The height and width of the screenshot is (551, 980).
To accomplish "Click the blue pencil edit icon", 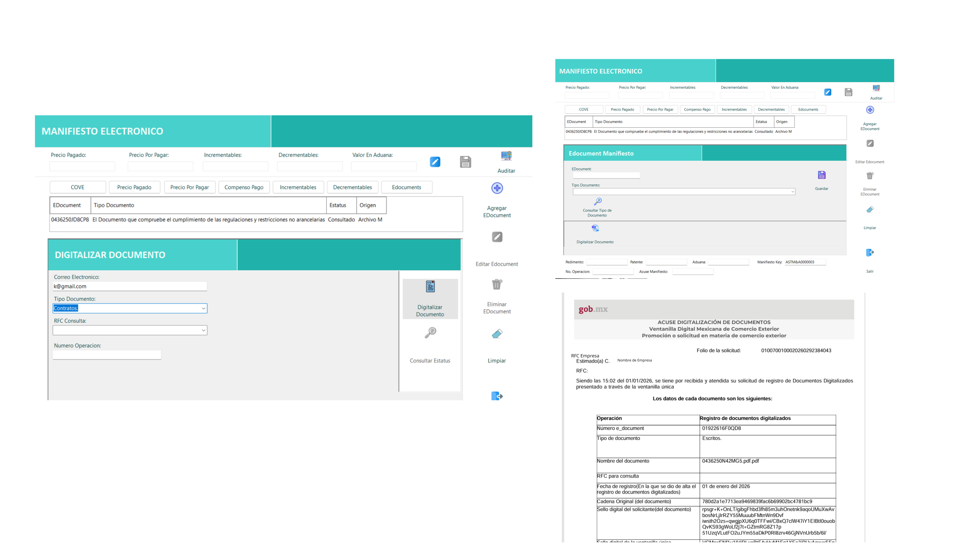I will tap(435, 162).
